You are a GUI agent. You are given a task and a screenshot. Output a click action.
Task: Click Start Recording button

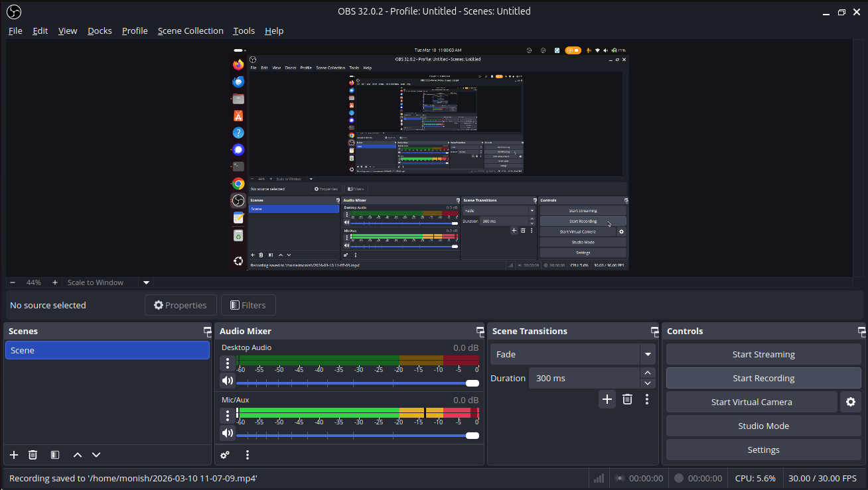[763, 378]
